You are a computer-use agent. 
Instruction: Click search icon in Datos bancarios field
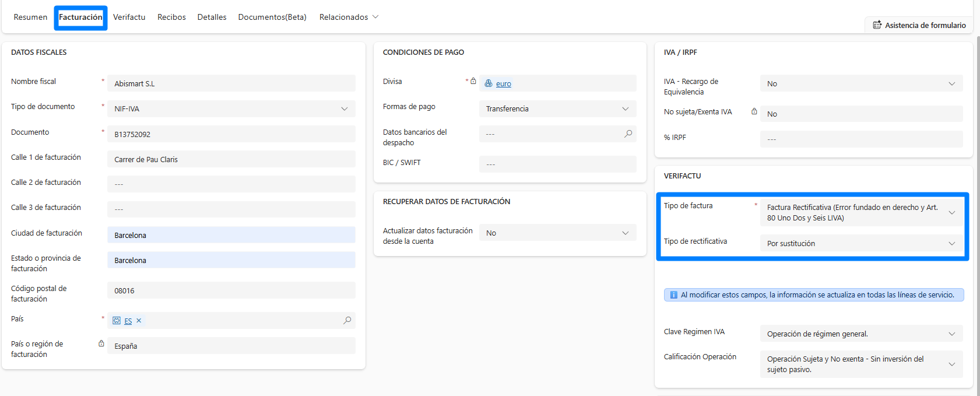coord(628,134)
